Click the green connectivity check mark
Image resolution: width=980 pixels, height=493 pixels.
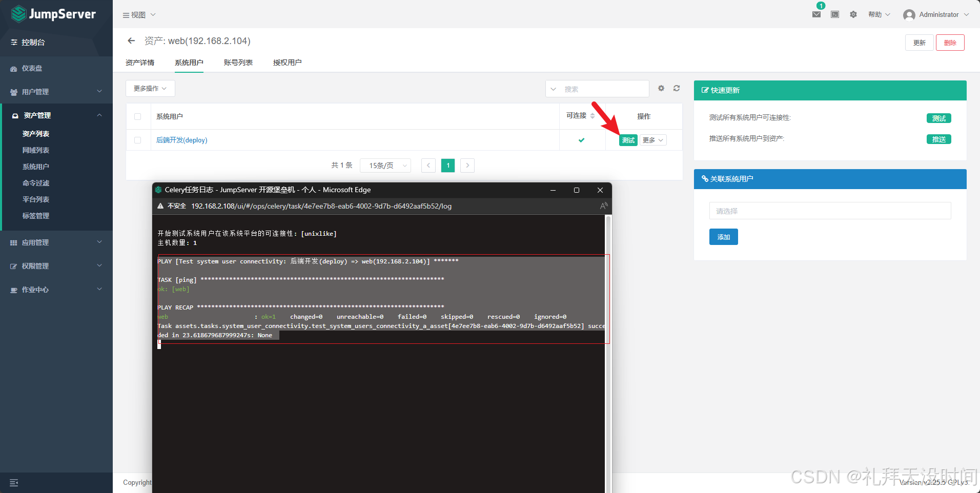pyautogui.click(x=581, y=140)
